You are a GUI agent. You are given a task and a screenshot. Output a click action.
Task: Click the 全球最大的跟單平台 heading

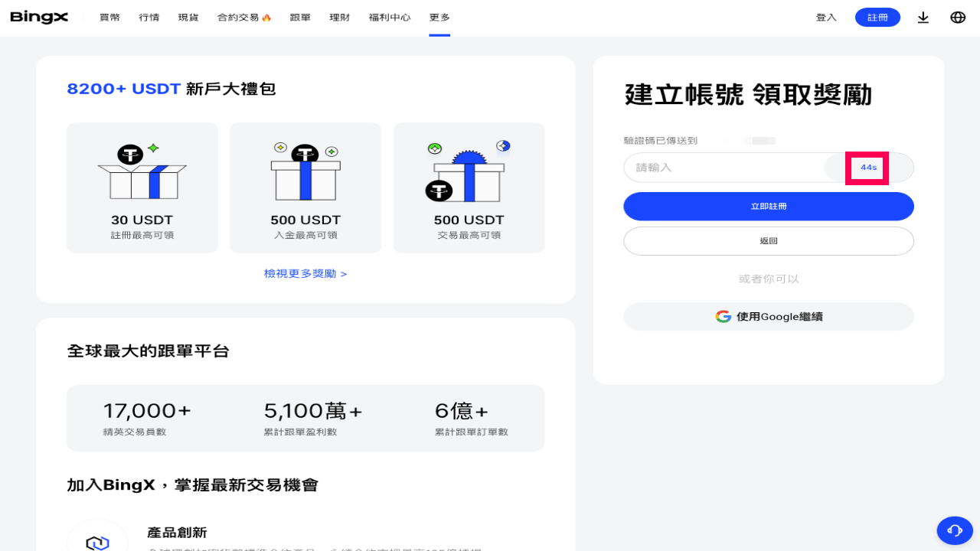149,351
